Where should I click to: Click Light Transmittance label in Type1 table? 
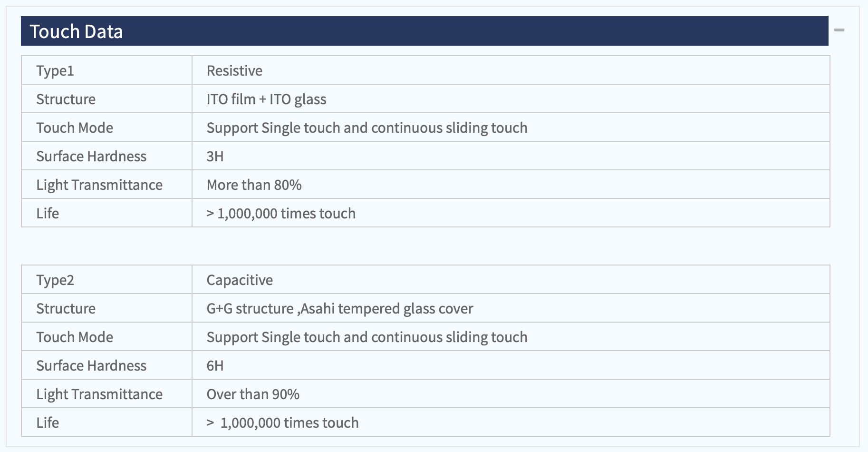point(99,185)
